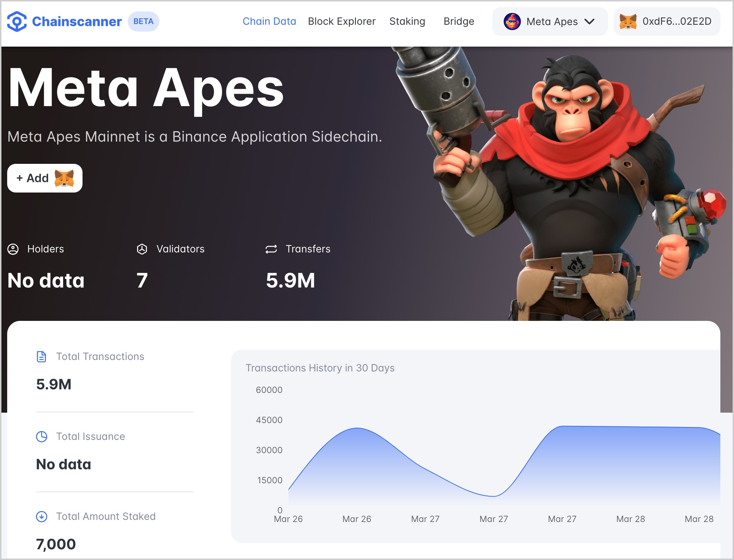Click the 45000 y-axis label
This screenshot has height=560, width=734.
[269, 420]
